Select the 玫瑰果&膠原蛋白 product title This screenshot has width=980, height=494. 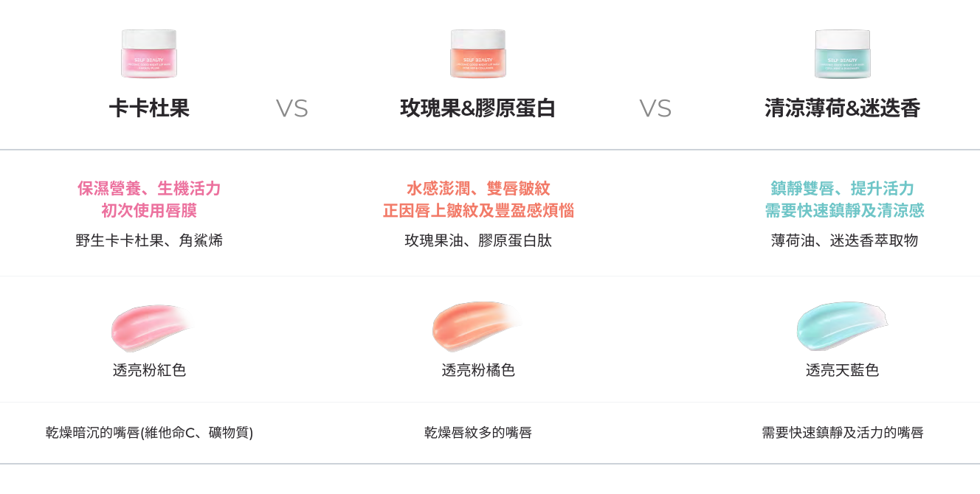tap(478, 108)
